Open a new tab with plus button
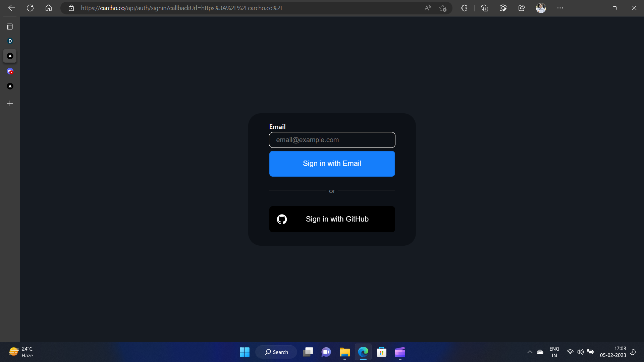The image size is (644, 362). pyautogui.click(x=10, y=104)
